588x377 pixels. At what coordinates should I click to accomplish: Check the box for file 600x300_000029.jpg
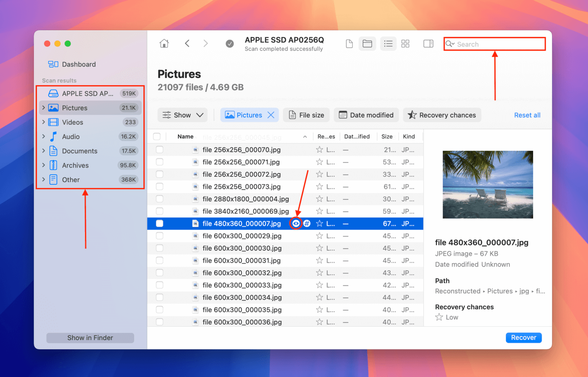tap(160, 236)
